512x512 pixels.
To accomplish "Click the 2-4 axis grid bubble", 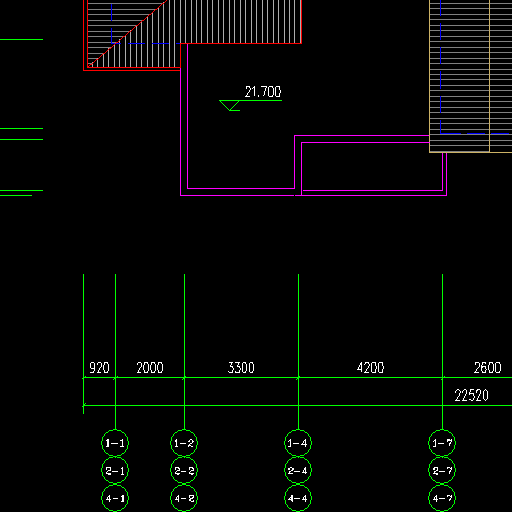I will [x=298, y=471].
